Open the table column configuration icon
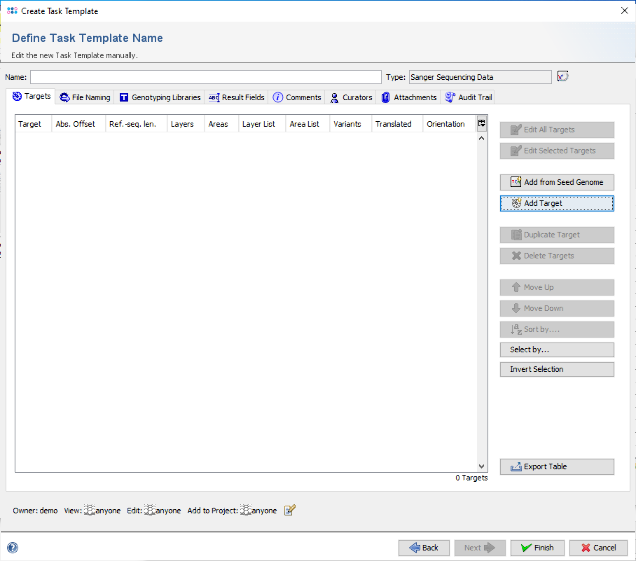636x561 pixels. point(482,123)
